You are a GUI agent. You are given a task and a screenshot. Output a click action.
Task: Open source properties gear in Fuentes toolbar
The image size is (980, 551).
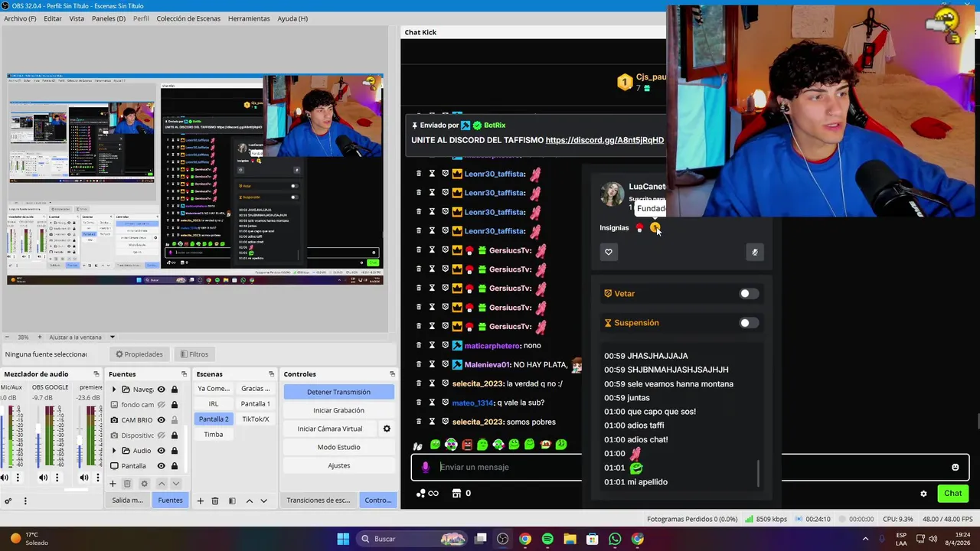144,484
